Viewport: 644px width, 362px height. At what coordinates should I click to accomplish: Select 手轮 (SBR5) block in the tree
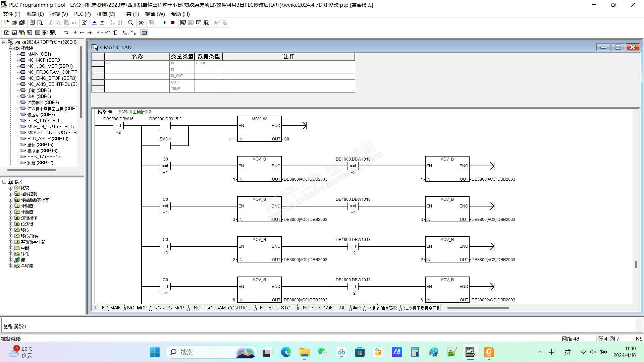[x=39, y=90]
